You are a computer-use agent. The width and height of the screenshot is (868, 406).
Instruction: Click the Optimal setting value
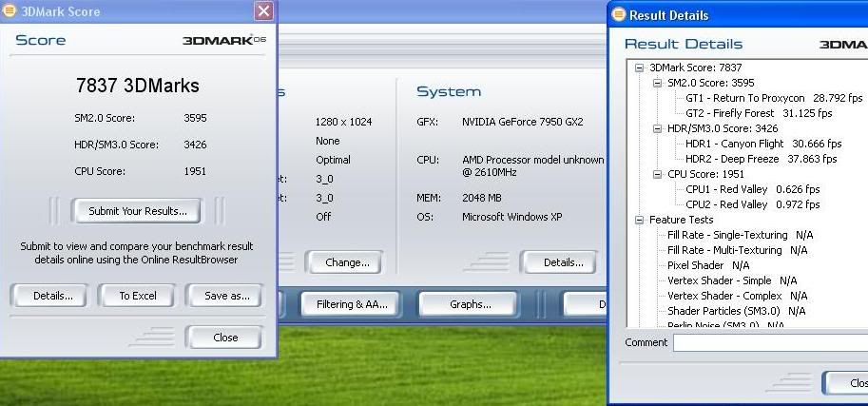(x=333, y=160)
